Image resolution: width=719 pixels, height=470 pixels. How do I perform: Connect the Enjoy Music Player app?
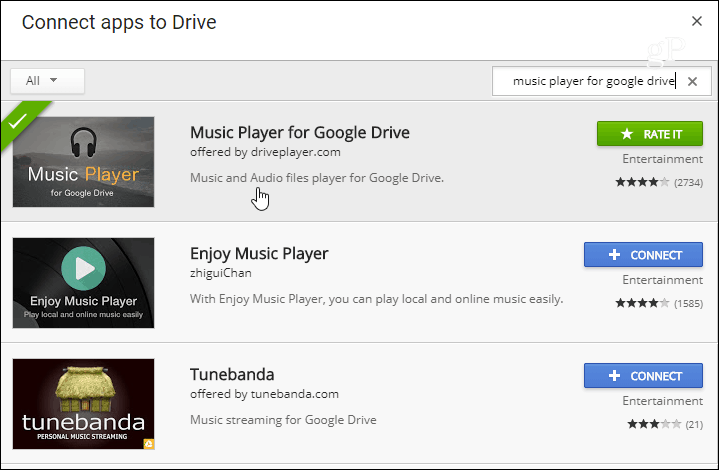tap(643, 254)
